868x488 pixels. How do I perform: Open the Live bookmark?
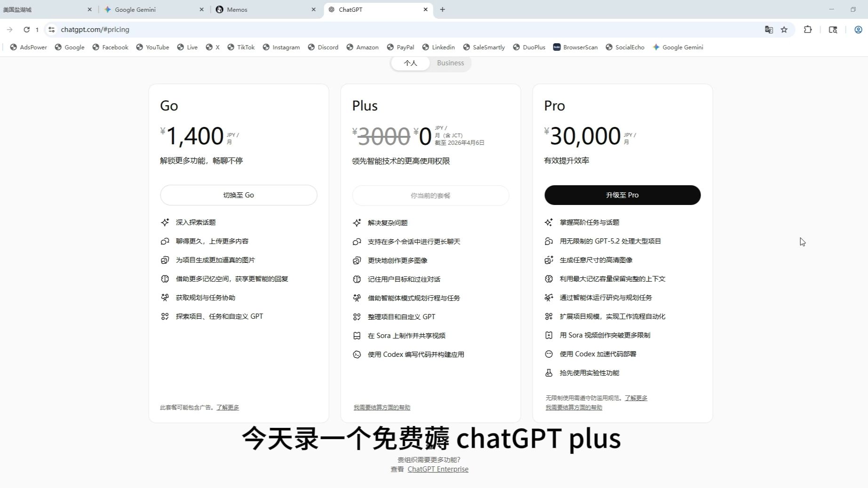187,47
